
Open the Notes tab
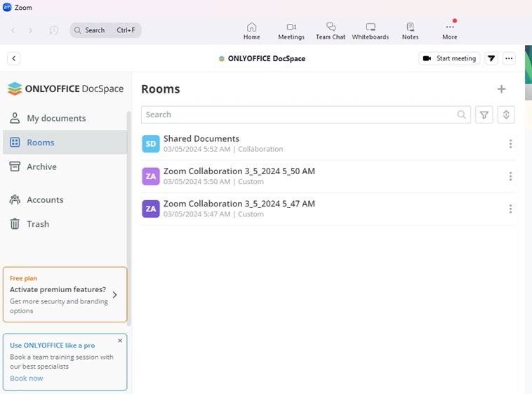click(410, 31)
